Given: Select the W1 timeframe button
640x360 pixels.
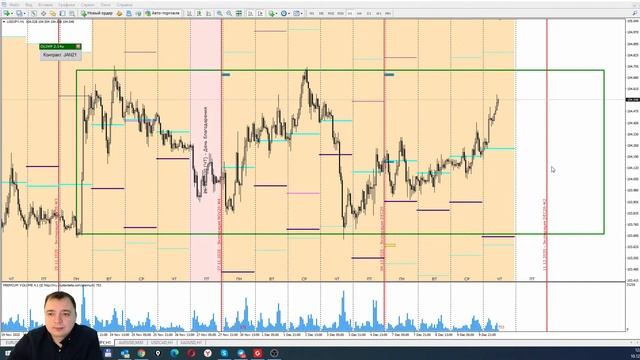Looking at the screenshot, I should [378, 13].
